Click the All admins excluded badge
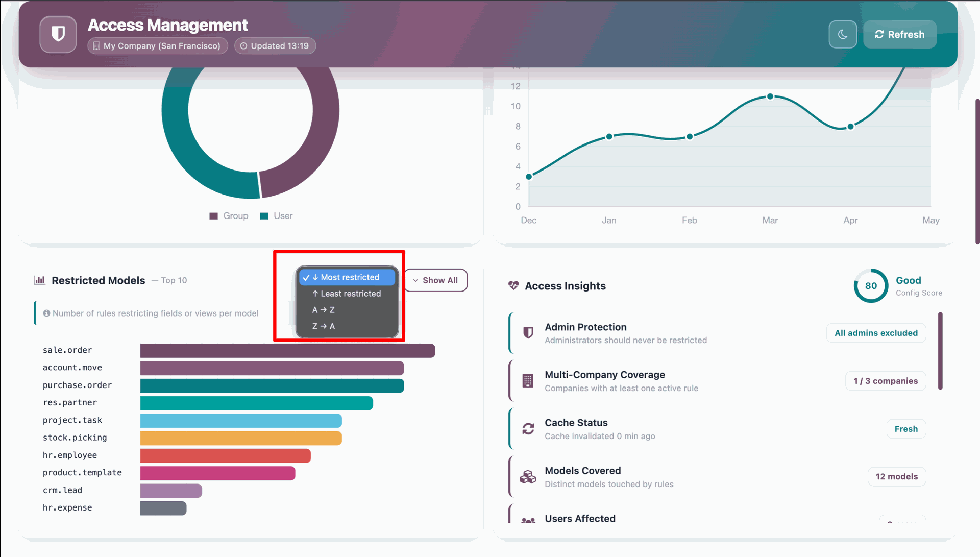980x557 pixels. [876, 333]
